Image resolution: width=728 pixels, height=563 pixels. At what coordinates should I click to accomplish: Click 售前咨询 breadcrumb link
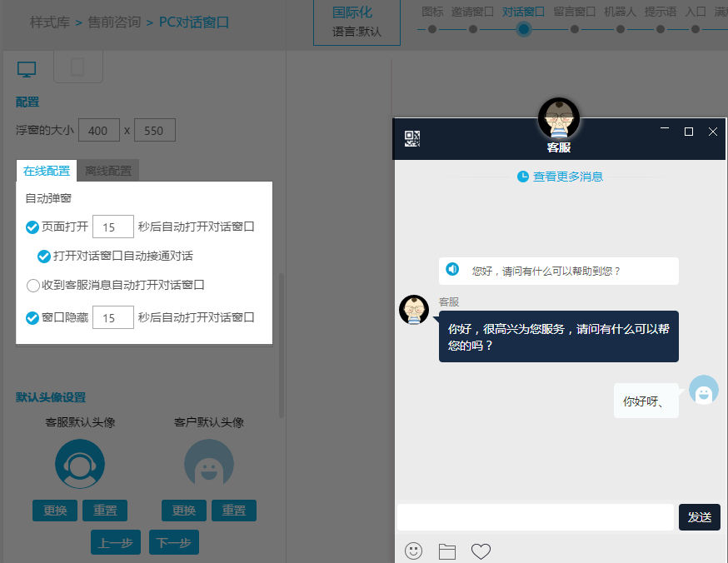[114, 22]
